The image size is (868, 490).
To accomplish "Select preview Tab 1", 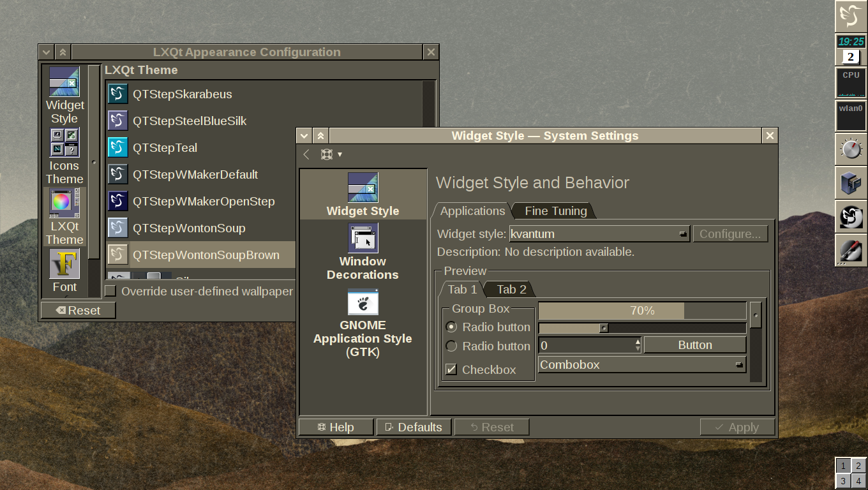I will point(462,290).
